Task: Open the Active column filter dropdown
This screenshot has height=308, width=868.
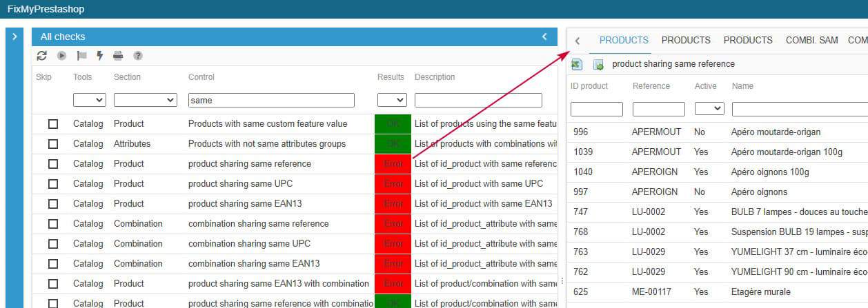Action: (709, 109)
